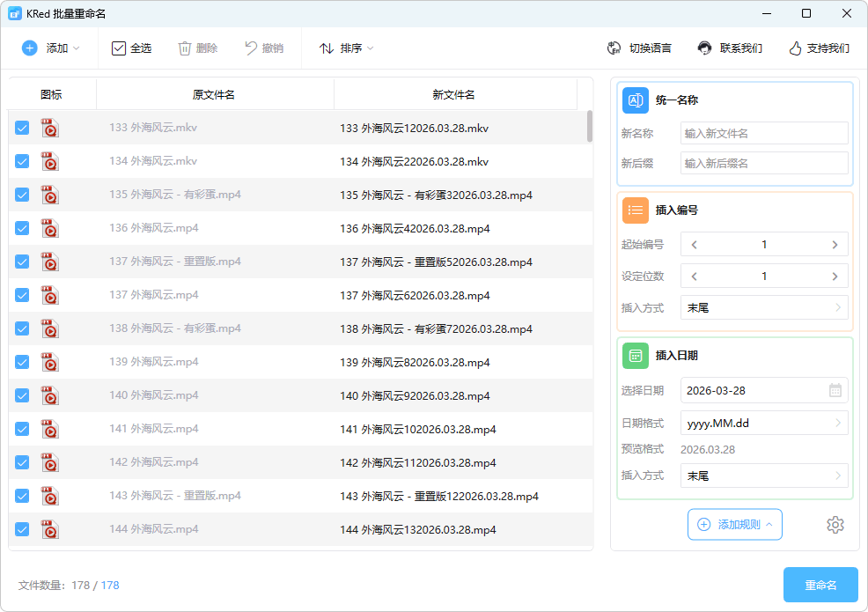Viewport: 868px width, 612px height.
Task: Click video file icon for 142 外海风云.mp4
Action: 50,462
